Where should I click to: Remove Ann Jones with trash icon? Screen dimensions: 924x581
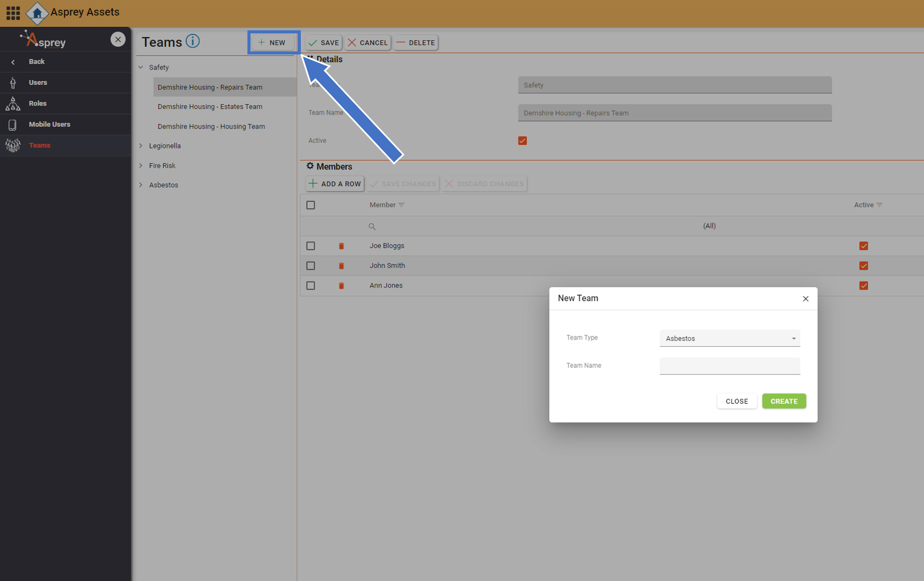(341, 286)
